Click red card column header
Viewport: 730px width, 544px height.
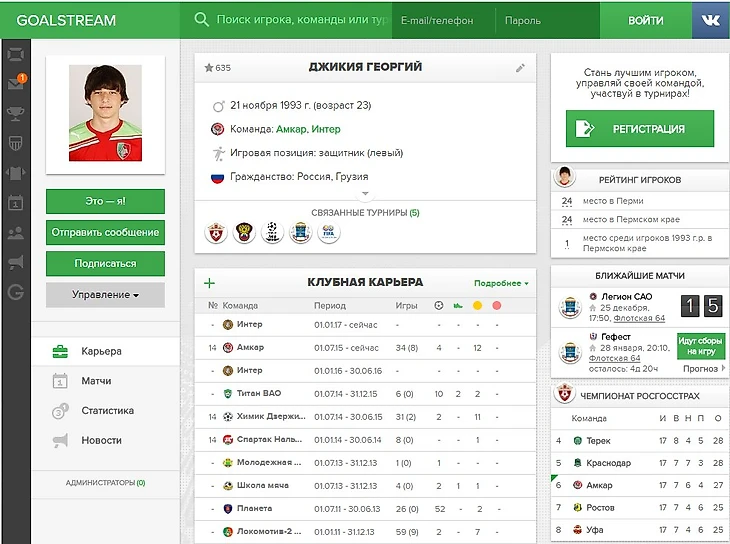(x=497, y=306)
